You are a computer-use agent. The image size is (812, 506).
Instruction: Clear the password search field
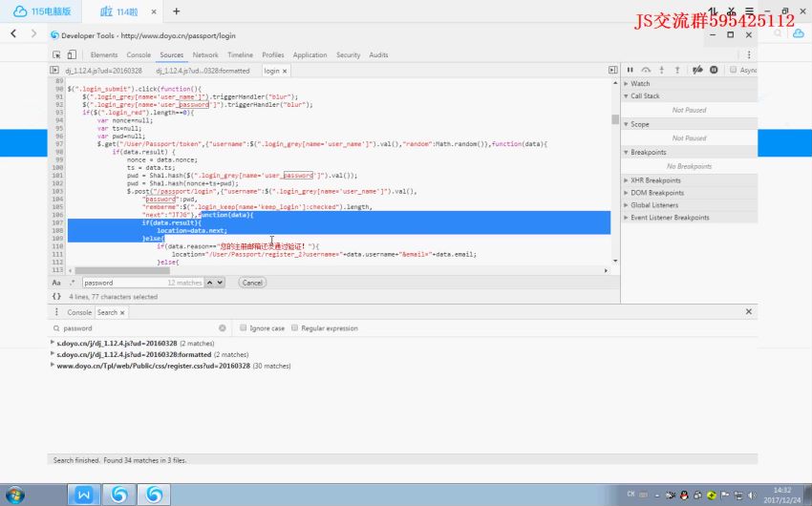click(223, 327)
